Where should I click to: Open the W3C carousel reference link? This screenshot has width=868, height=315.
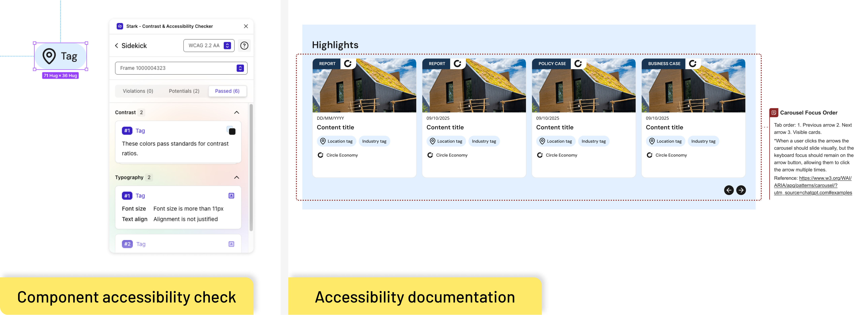(812, 185)
